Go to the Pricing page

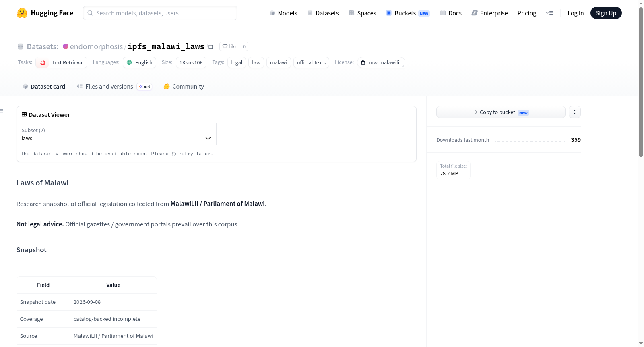pyautogui.click(x=527, y=13)
